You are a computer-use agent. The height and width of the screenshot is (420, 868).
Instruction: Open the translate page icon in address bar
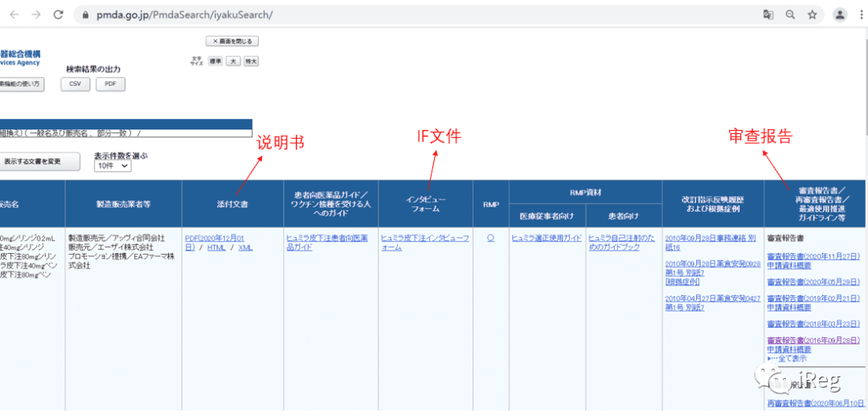(768, 15)
